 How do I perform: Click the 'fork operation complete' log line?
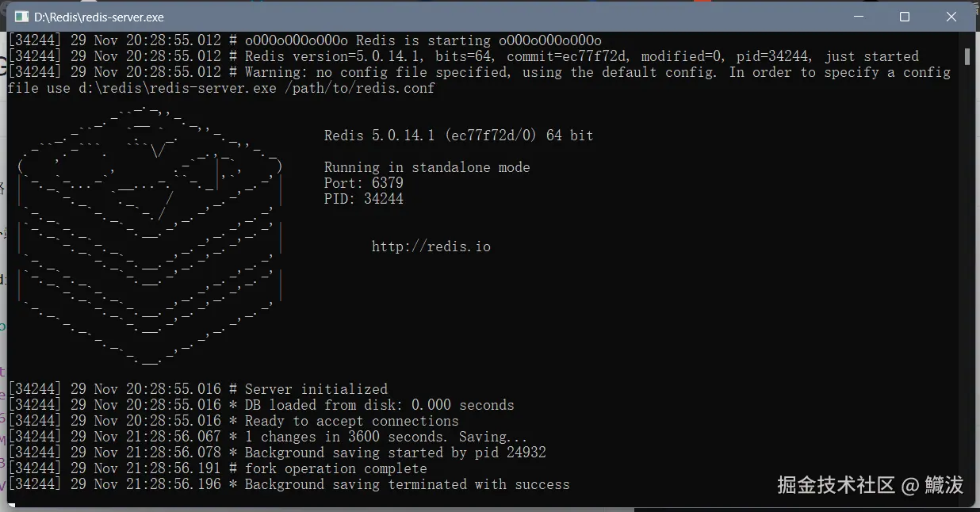click(217, 468)
